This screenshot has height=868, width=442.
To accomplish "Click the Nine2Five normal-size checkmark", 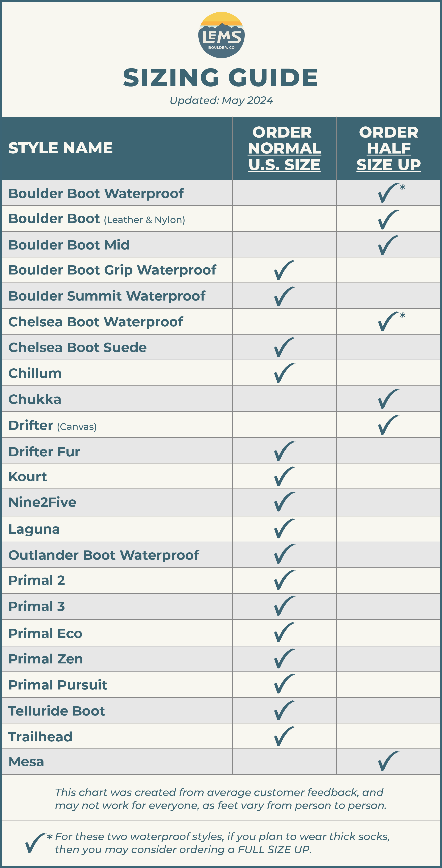I will pos(285,502).
